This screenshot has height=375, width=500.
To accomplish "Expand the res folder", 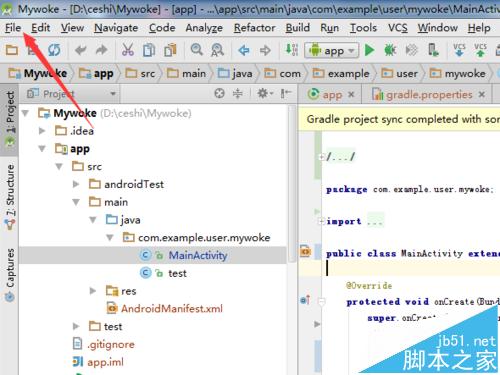I will [93, 291].
